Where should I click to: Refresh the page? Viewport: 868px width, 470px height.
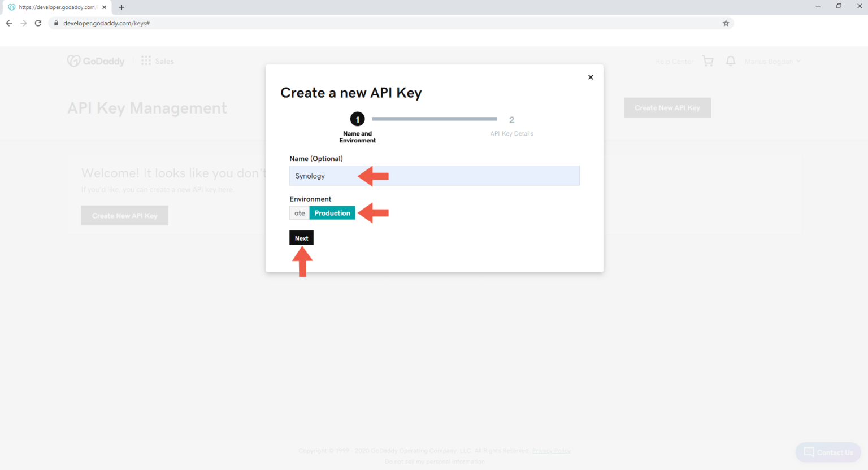click(38, 23)
